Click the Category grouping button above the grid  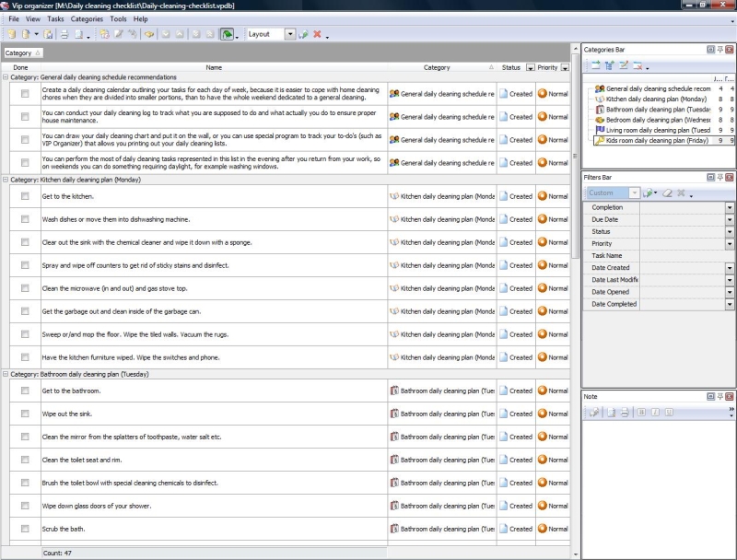click(x=22, y=53)
